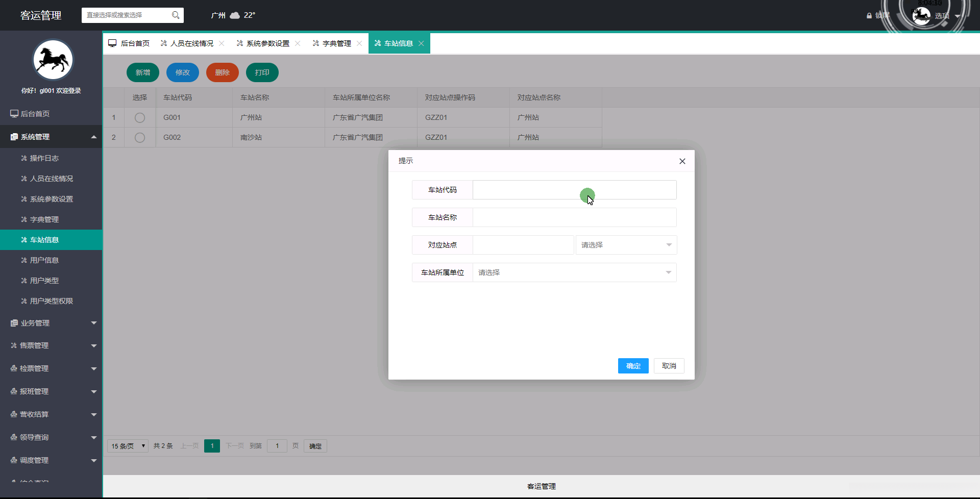980x499 pixels.
Task: Close the 系统参数设置 tab
Action: 298,43
